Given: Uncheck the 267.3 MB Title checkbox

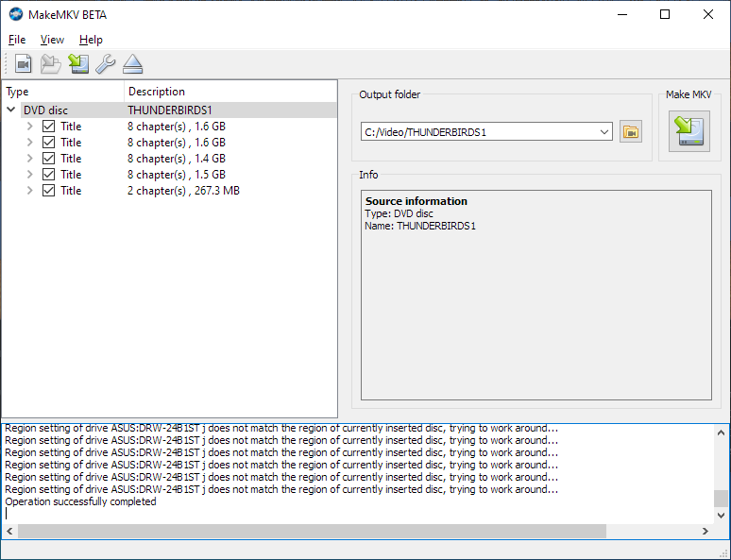Looking at the screenshot, I should click(48, 190).
